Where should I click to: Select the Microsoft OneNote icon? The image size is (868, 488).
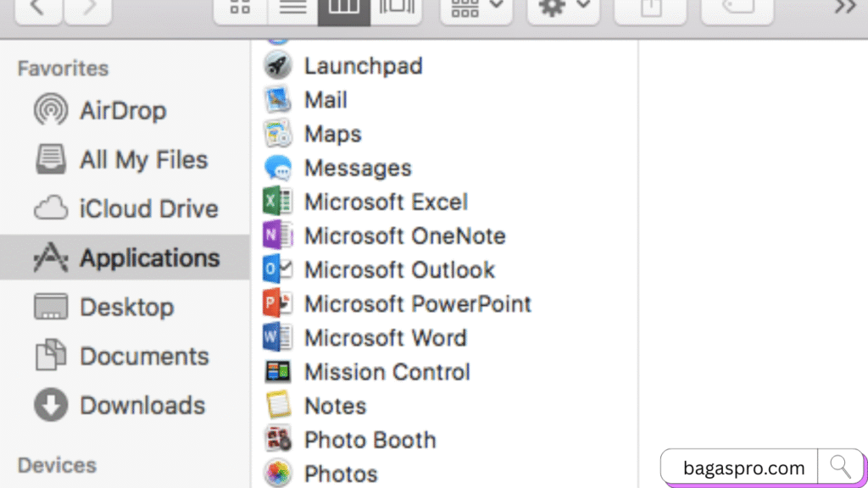coord(278,236)
